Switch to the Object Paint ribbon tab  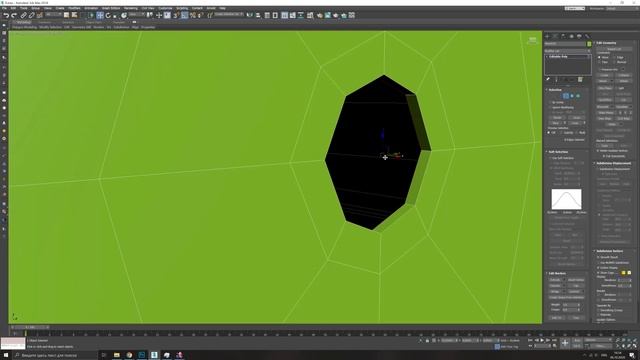(93, 22)
